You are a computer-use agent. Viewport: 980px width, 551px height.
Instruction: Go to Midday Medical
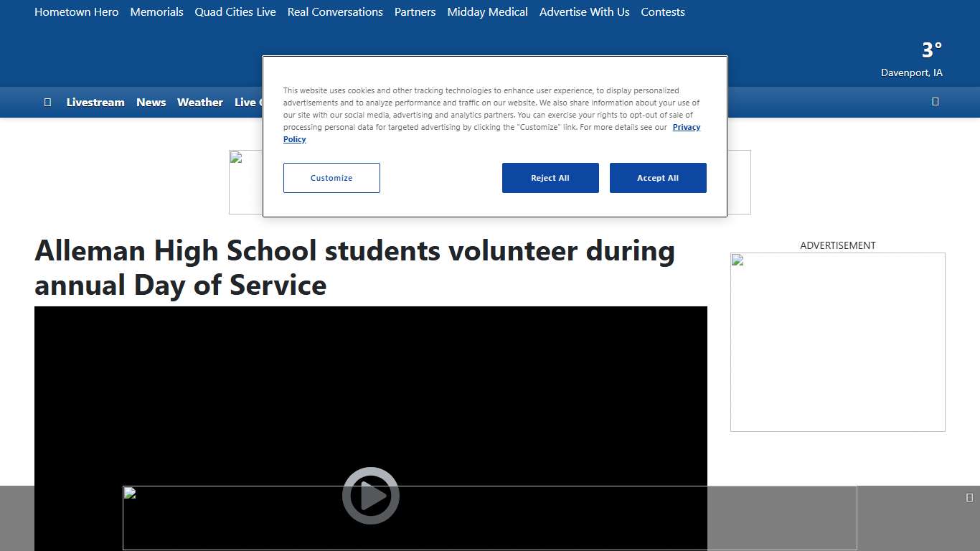point(488,12)
